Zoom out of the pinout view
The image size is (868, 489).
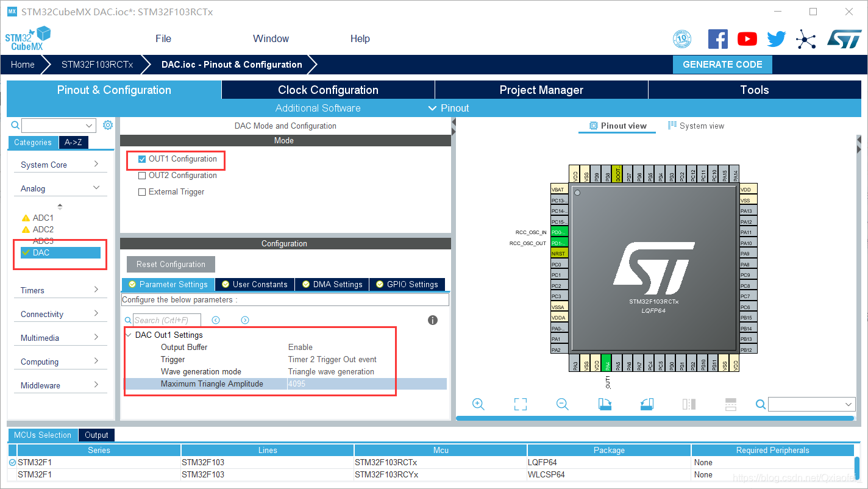(562, 404)
